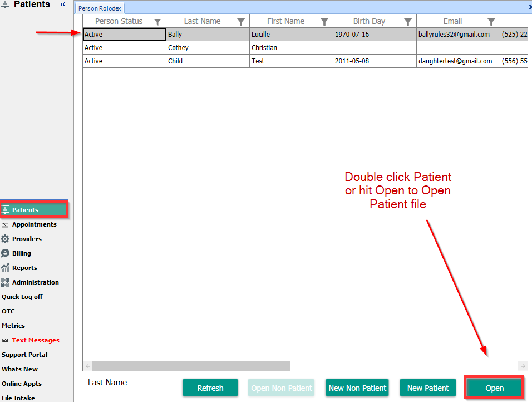
Task: Click the Patients monitor icon in sidebar
Action: pos(6,210)
